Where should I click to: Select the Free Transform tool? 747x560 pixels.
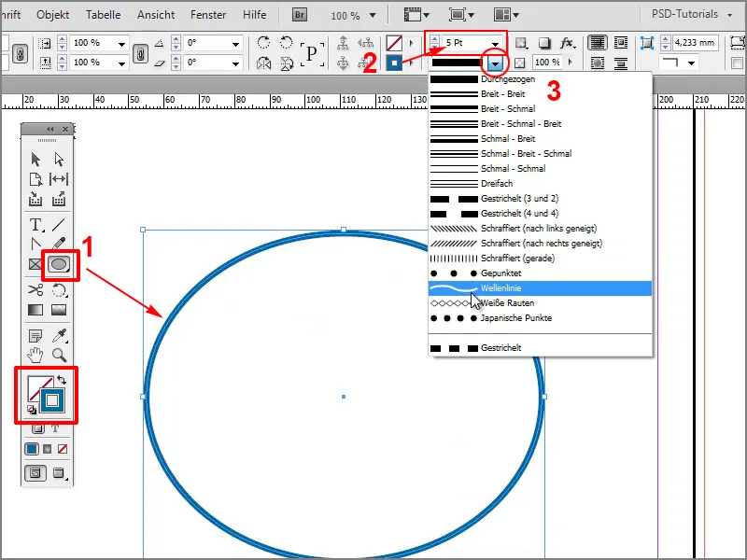(59, 289)
